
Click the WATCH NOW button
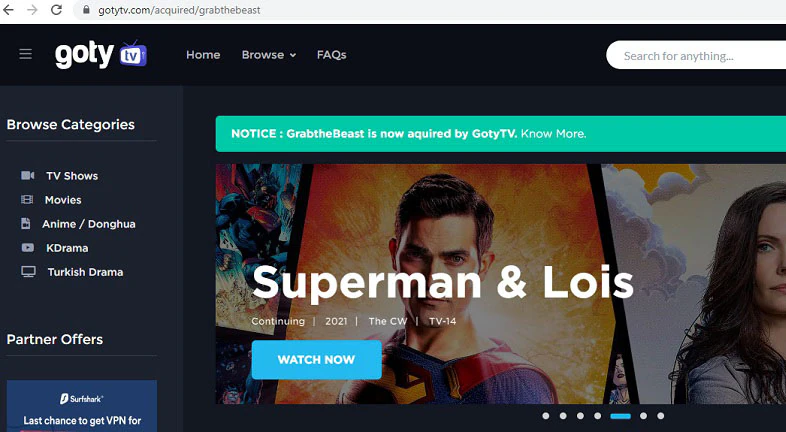pos(316,359)
